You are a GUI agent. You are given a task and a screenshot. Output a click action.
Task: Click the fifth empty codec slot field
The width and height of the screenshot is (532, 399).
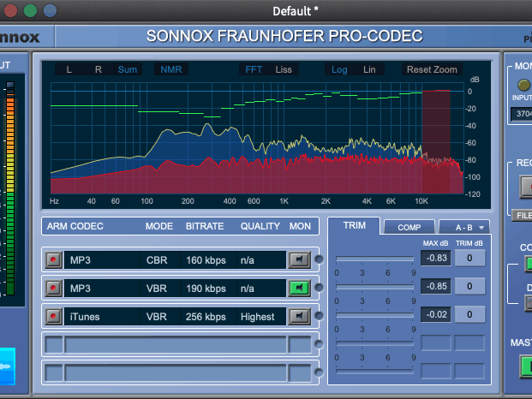176,372
